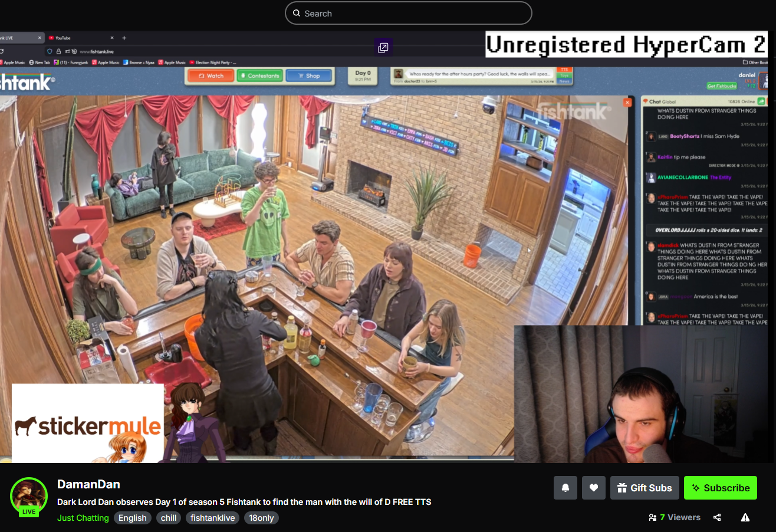Browse the Just Chatting category
Viewport: 776px width, 532px height.
click(x=83, y=518)
